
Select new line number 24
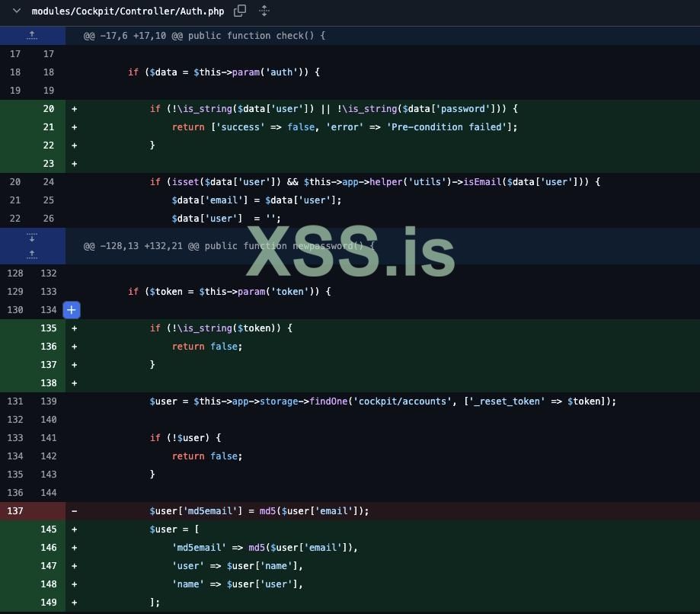click(49, 182)
